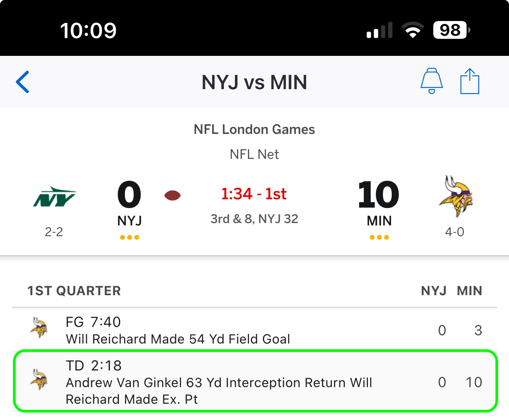Open the Andrew Van Ginkel interception return play
Screen dimensions: 509x420
(255, 381)
